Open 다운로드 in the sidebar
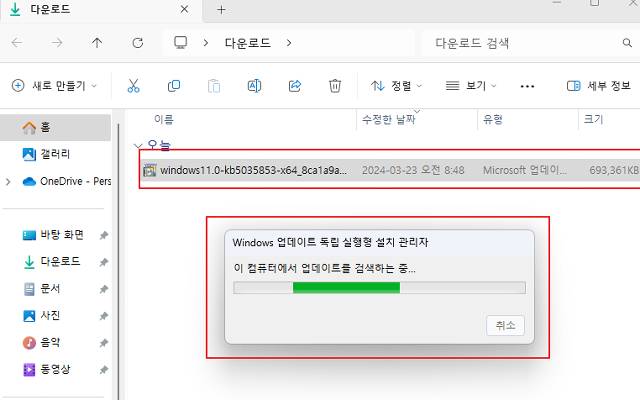640x400 pixels. click(x=60, y=262)
